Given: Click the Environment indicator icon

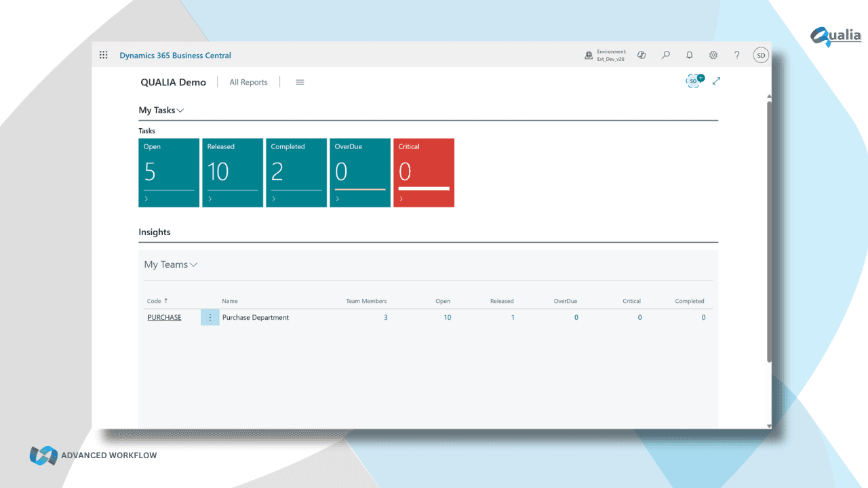Looking at the screenshot, I should point(589,56).
